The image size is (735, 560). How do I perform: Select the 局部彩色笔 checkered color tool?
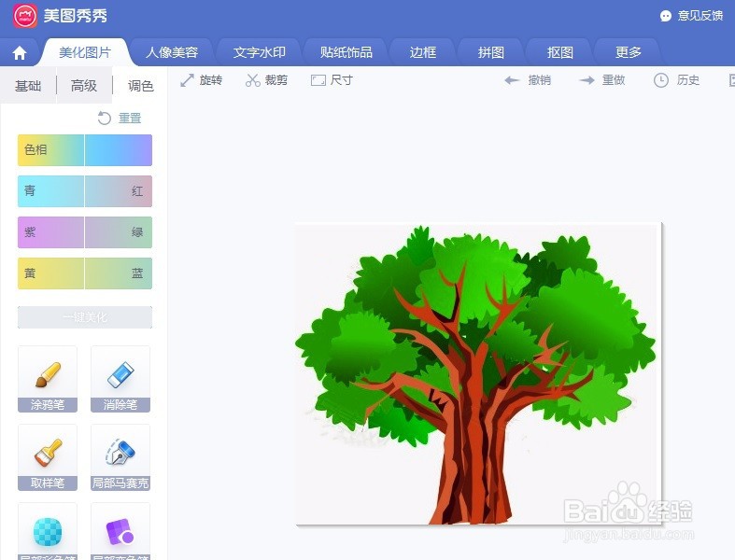48,531
